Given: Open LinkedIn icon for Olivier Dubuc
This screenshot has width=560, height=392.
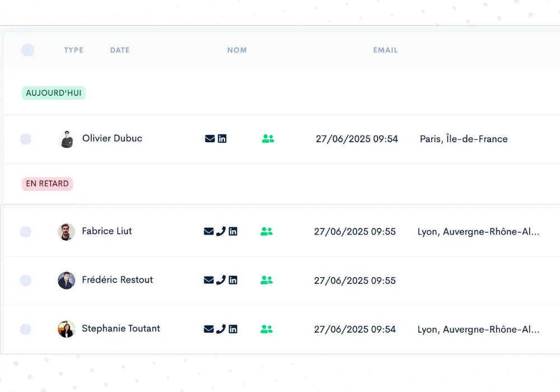Looking at the screenshot, I should (222, 138).
